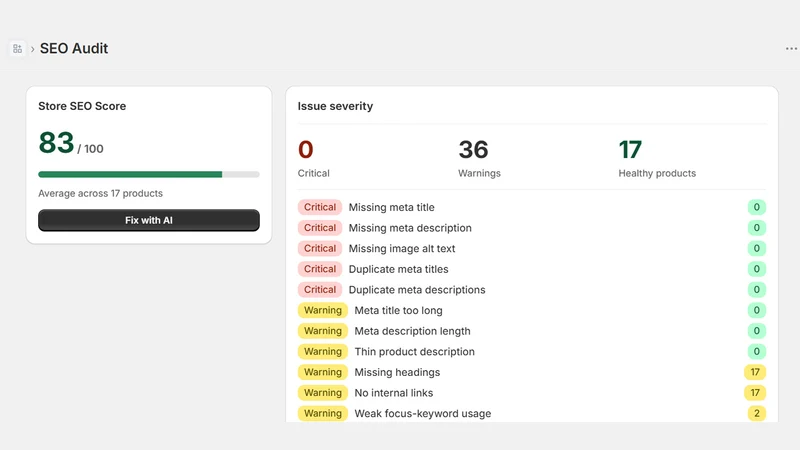Open the three-dot more options menu
This screenshot has height=450, width=800.
click(x=791, y=48)
